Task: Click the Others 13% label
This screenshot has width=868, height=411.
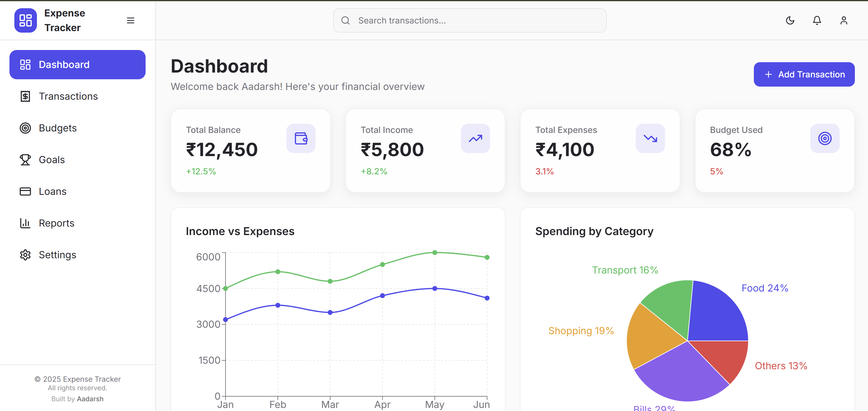Action: 781,366
